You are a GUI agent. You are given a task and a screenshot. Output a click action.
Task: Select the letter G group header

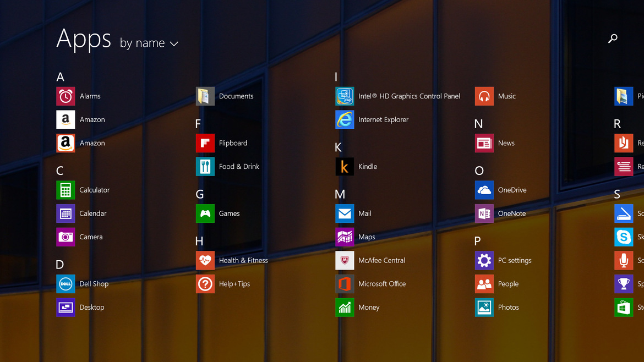200,194
